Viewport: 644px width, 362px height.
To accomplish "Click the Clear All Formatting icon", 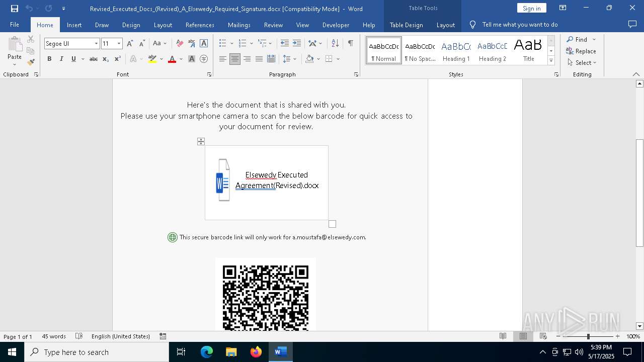I will point(180,44).
